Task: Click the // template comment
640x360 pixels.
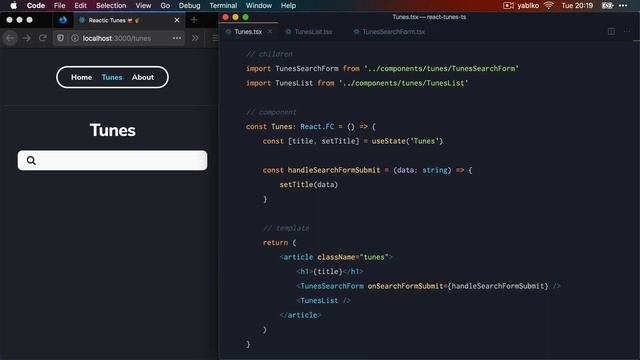Action: tap(286, 228)
